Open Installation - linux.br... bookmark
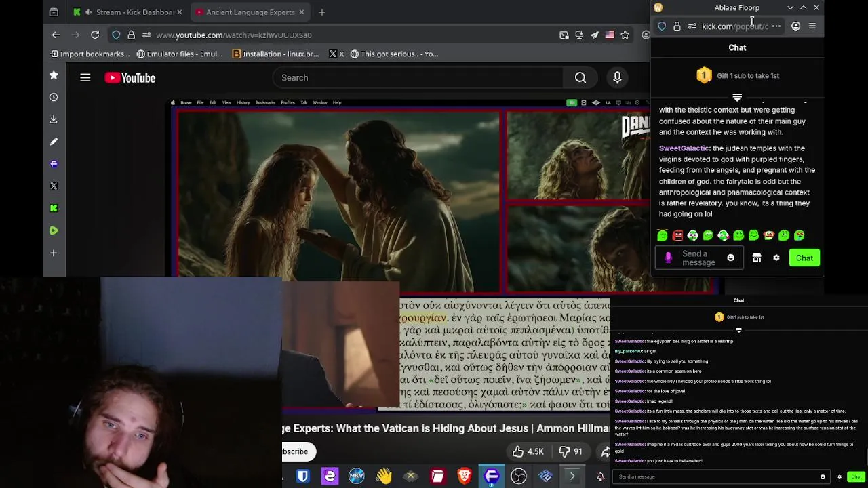The height and width of the screenshot is (488, 868). coord(275,54)
